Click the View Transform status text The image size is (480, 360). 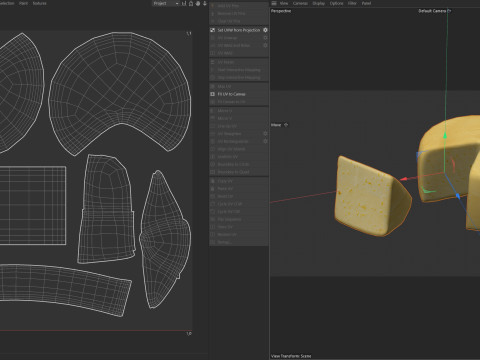pos(291,356)
